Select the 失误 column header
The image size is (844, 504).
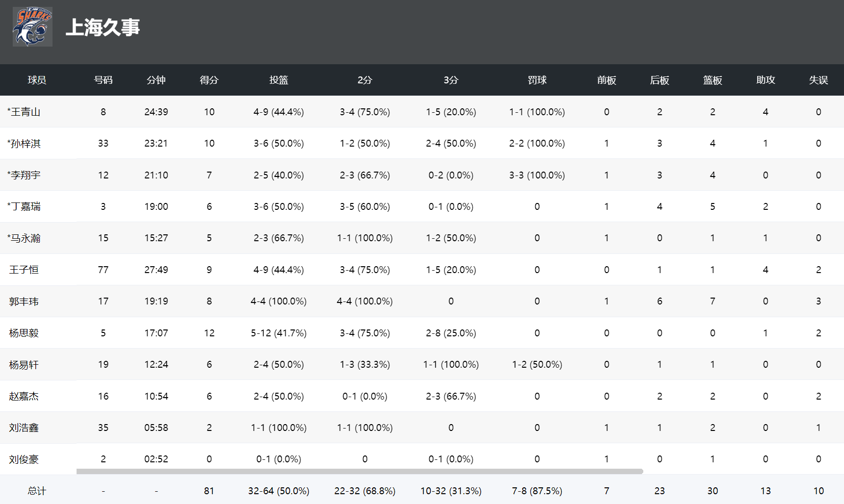point(818,80)
